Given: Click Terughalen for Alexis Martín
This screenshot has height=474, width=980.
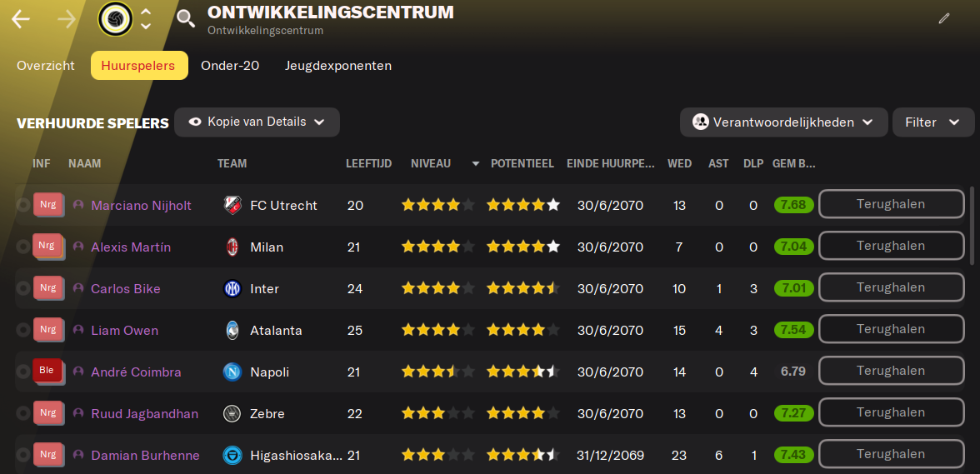Looking at the screenshot, I should click(x=890, y=246).
